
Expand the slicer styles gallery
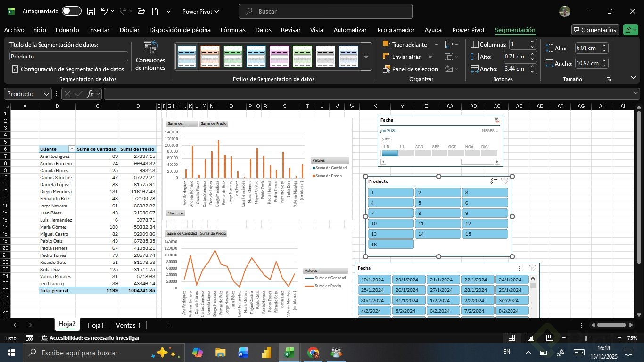(x=366, y=57)
